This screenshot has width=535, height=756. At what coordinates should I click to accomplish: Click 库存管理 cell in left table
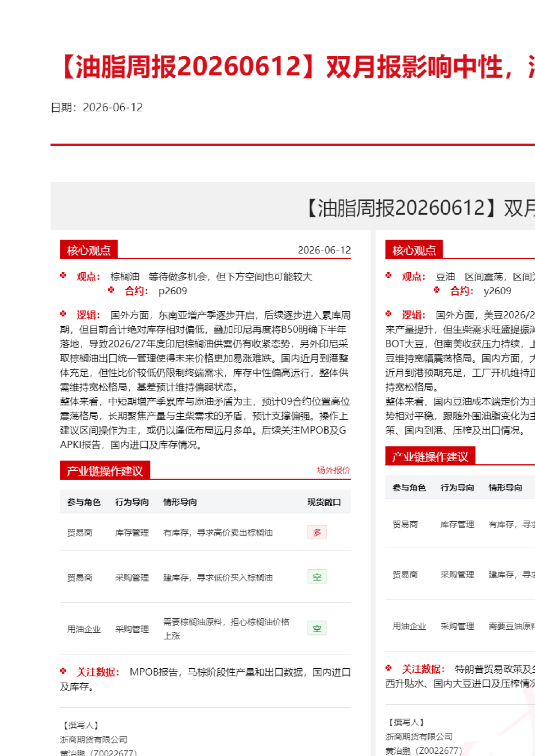(x=132, y=533)
